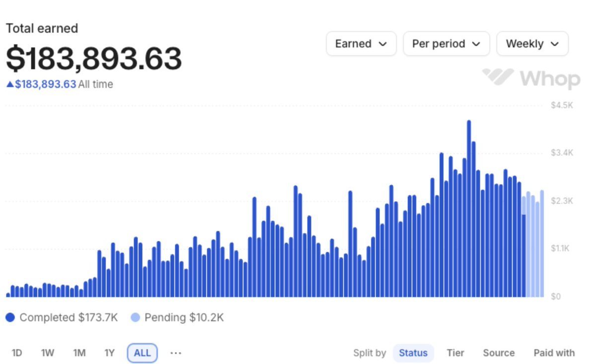The image size is (596, 364).
Task: Click the $2.3K axis label
Action: [x=562, y=201]
